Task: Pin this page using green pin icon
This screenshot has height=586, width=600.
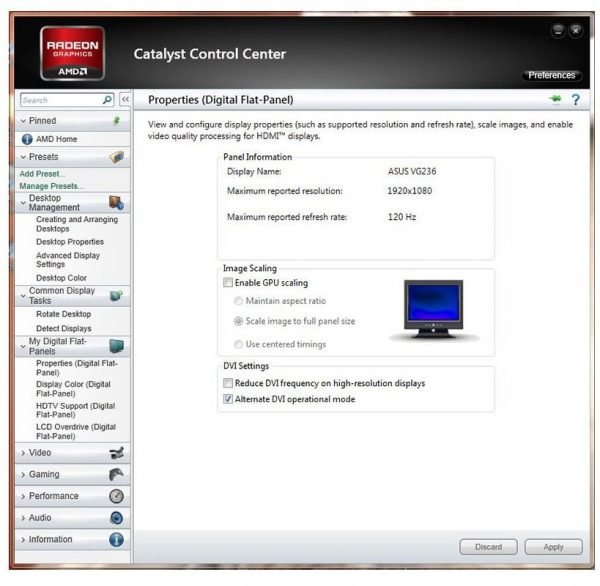Action: click(555, 99)
